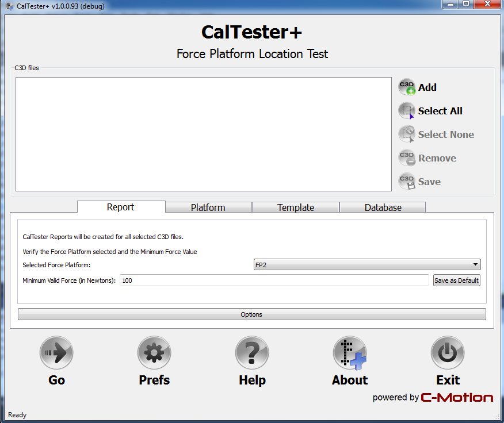
Task: Open the Database tab
Action: click(x=383, y=207)
